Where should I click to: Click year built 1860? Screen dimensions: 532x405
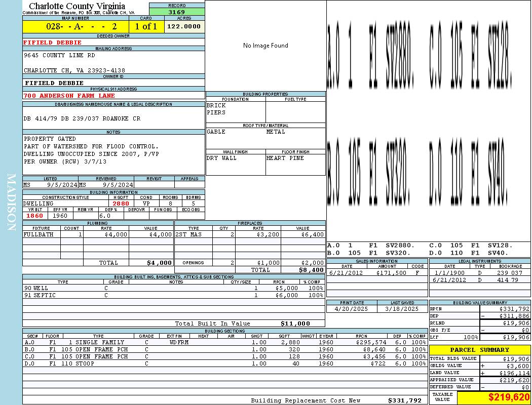35,216
